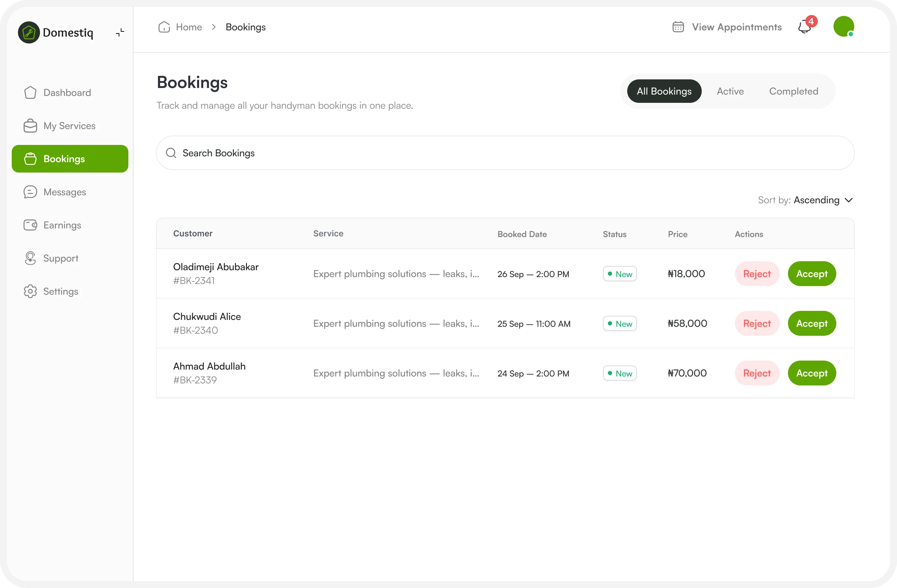This screenshot has width=897, height=588.
Task: Accept Oladimeji Abubakar's booking
Action: coord(811,274)
